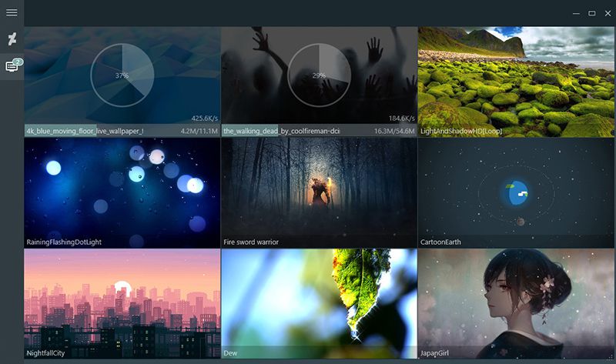This screenshot has height=364, width=616.
Task: Click the the_walking_dead_by_coolfireman file name
Action: coord(282,131)
